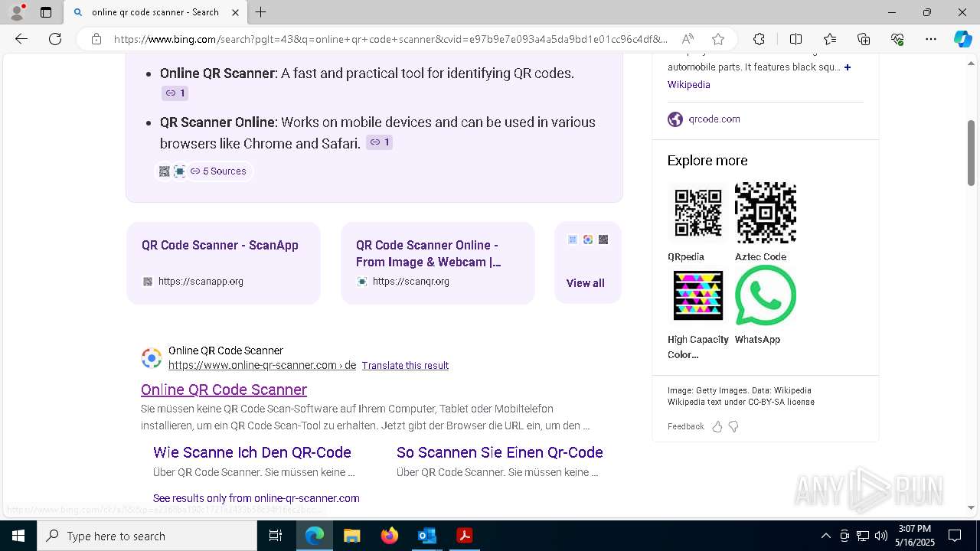Screen dimensions: 980x551
Task: Click the page vertical scrollbar thumb
Action: (x=971, y=152)
